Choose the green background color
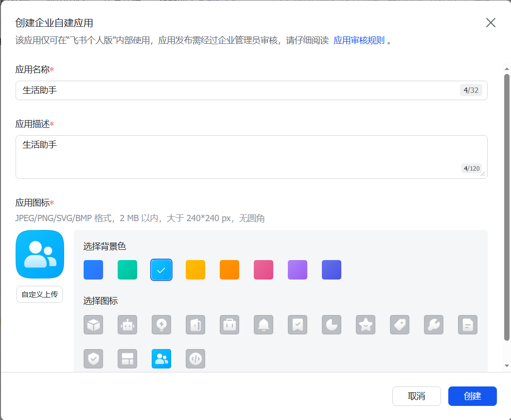Image resolution: width=511 pixels, height=420 pixels. coord(127,270)
